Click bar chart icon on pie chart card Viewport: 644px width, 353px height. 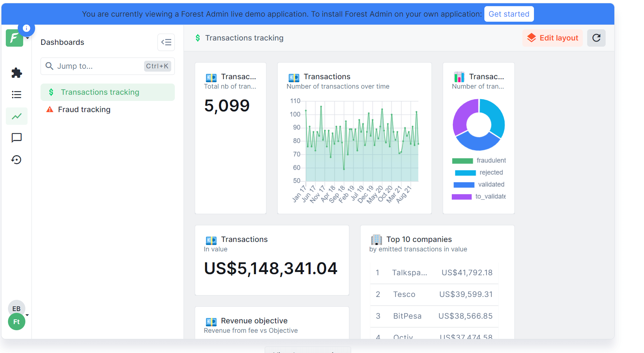pos(459,77)
